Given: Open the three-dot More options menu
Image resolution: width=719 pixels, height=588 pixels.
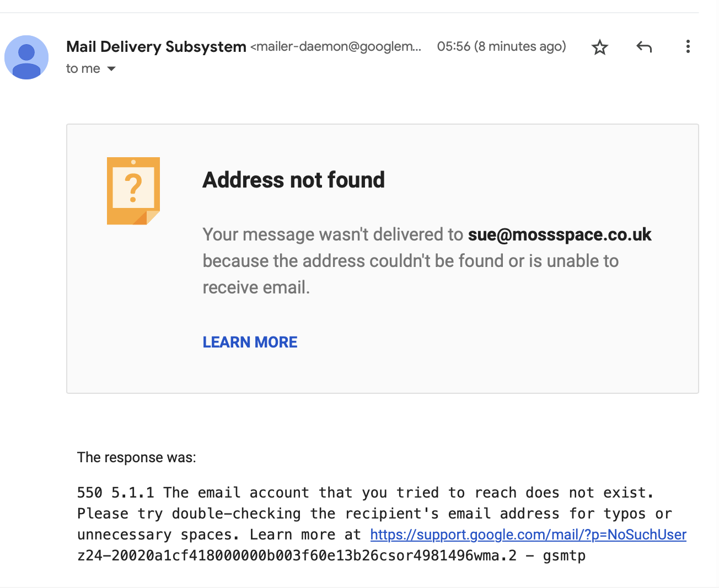Looking at the screenshot, I should click(688, 47).
